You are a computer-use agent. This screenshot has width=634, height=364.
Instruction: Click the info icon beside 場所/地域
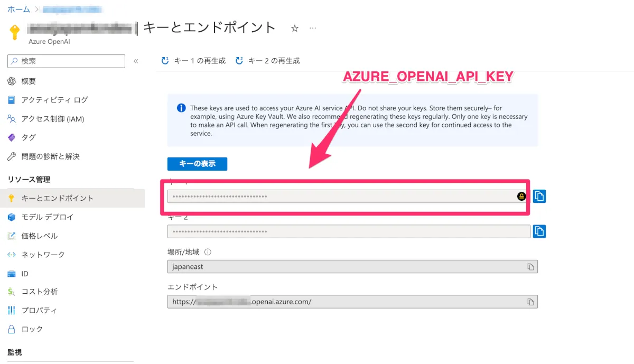[208, 252]
